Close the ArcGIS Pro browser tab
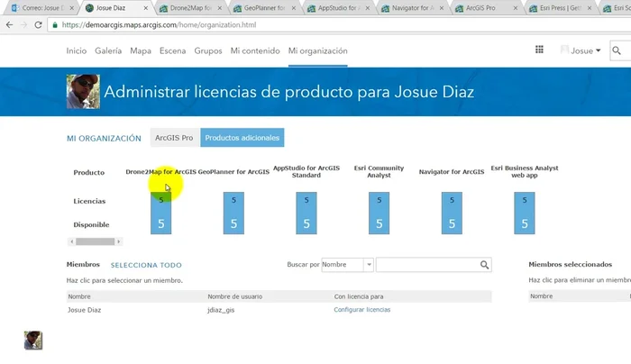This screenshot has height=364, width=631. 516,7
